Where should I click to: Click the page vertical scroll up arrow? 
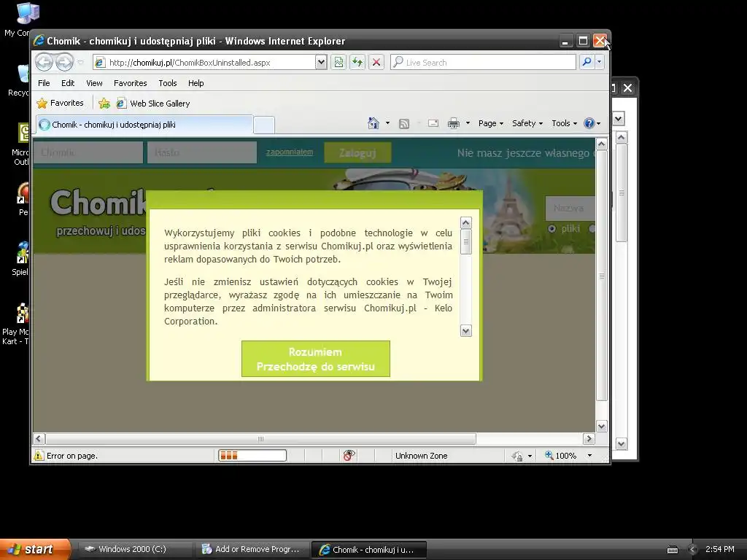point(601,144)
